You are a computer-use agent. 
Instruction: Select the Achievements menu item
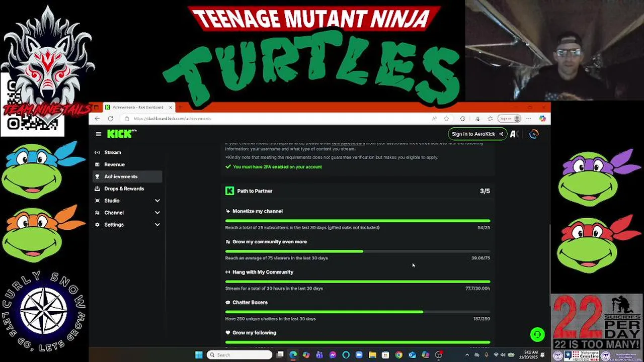(128, 176)
